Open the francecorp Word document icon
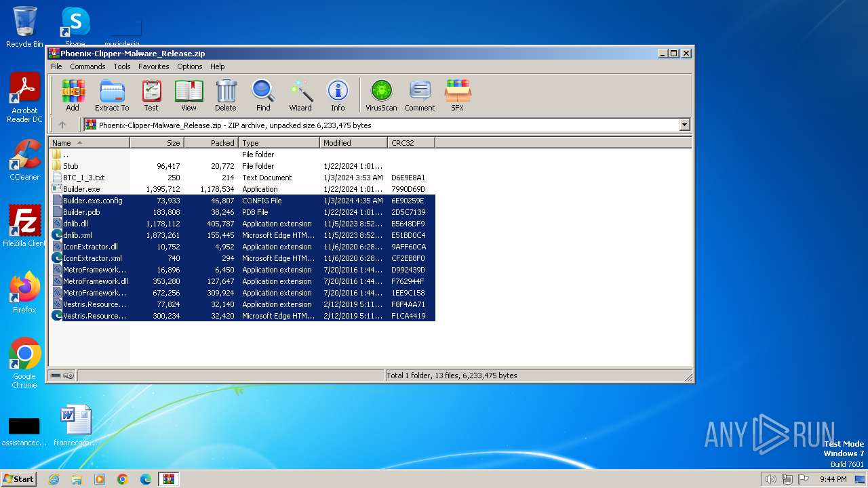 [x=75, y=426]
